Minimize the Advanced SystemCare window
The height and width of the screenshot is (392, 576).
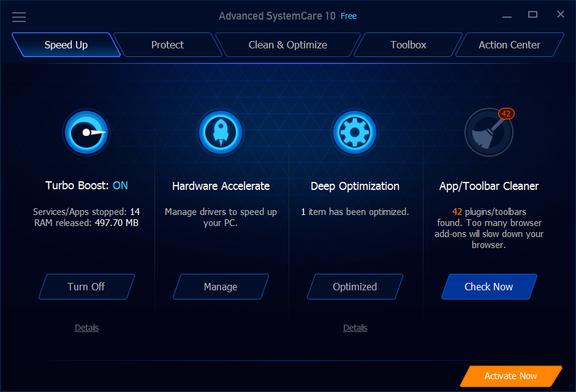(x=507, y=16)
